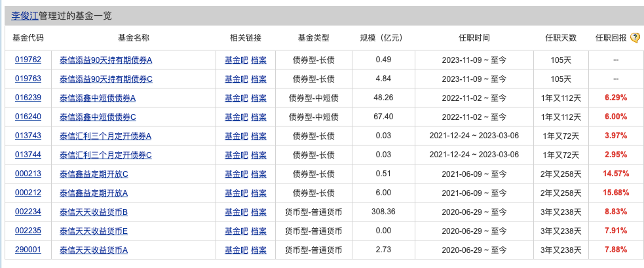Image resolution: width=644 pixels, height=268 pixels.
Task: Open 泰信鑫益定期开放A fund page
Action: click(x=94, y=193)
